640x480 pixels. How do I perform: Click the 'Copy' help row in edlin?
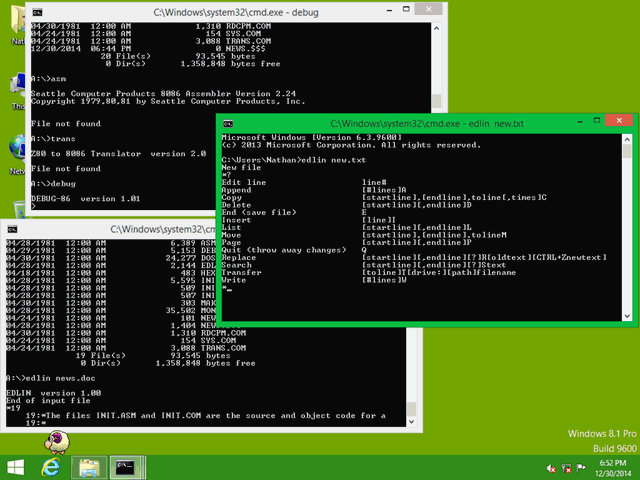point(384,198)
